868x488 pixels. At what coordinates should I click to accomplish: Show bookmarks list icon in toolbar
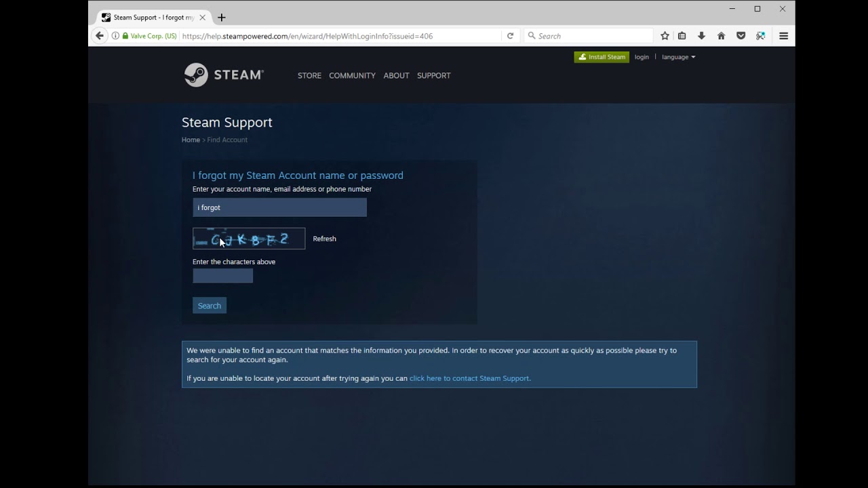[x=682, y=36]
